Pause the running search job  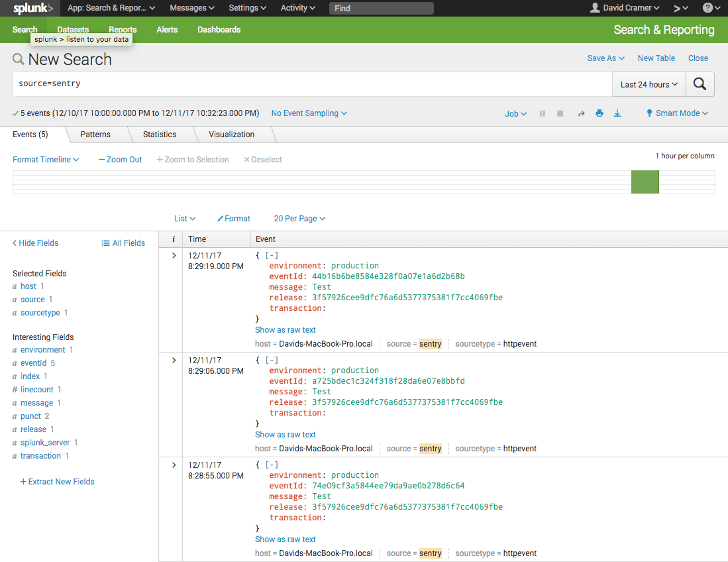[x=542, y=113]
